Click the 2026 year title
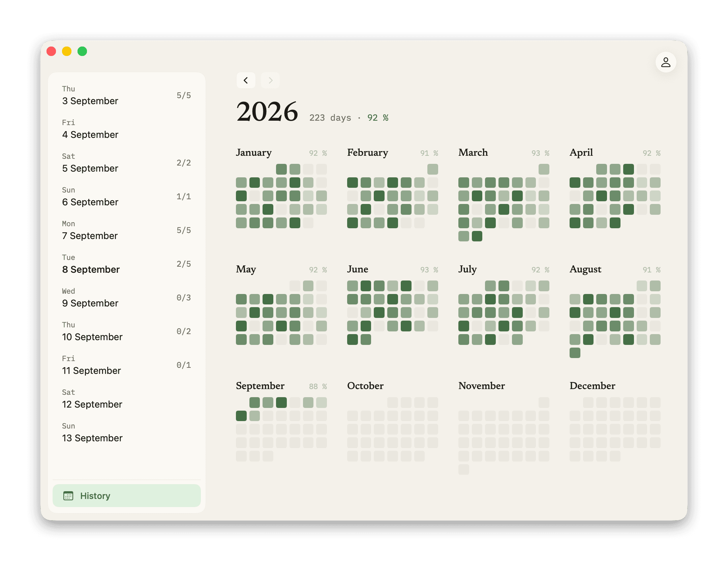The image size is (728, 561). (267, 112)
